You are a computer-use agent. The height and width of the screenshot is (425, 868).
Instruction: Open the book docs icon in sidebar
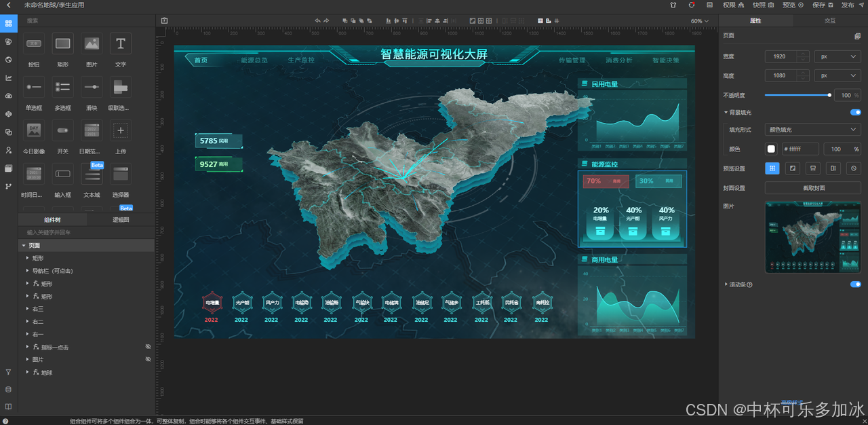(9, 407)
